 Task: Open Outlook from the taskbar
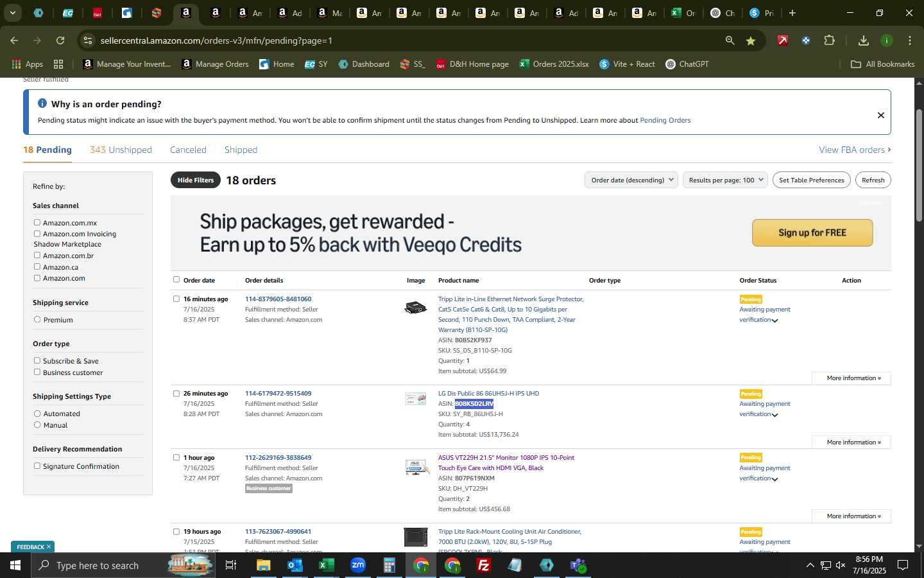295,565
